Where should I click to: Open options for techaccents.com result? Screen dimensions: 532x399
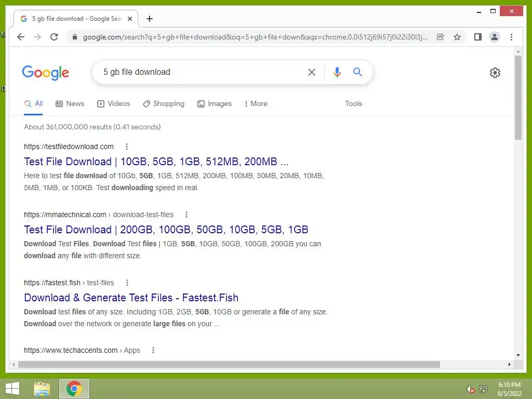pyautogui.click(x=153, y=350)
